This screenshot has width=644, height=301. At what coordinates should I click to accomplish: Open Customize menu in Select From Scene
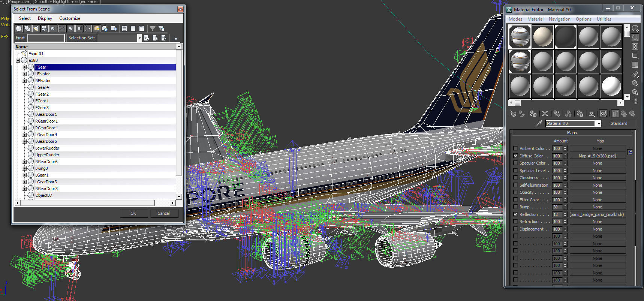pos(70,18)
